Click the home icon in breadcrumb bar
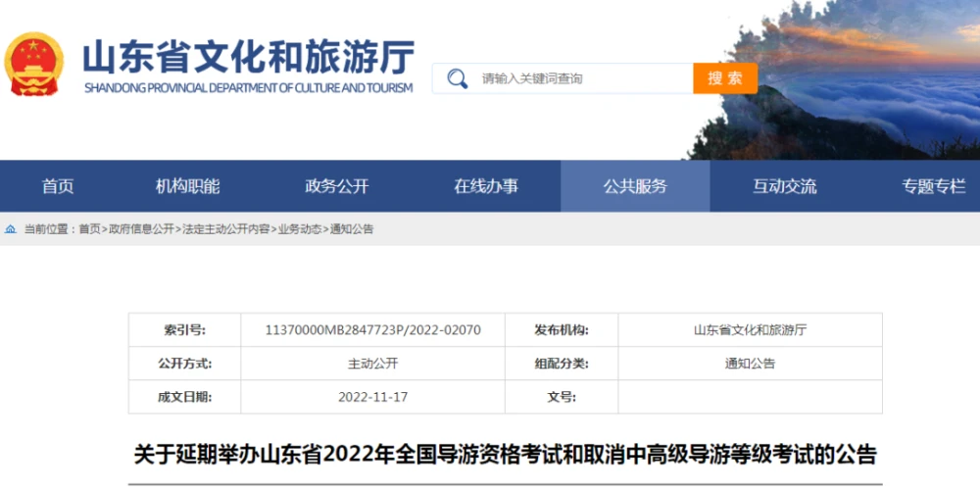The width and height of the screenshot is (980, 492). [x=11, y=229]
